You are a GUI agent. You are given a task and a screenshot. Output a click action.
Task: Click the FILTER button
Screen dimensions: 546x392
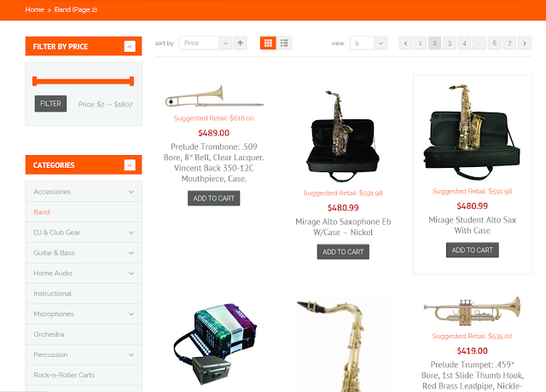[50, 104]
